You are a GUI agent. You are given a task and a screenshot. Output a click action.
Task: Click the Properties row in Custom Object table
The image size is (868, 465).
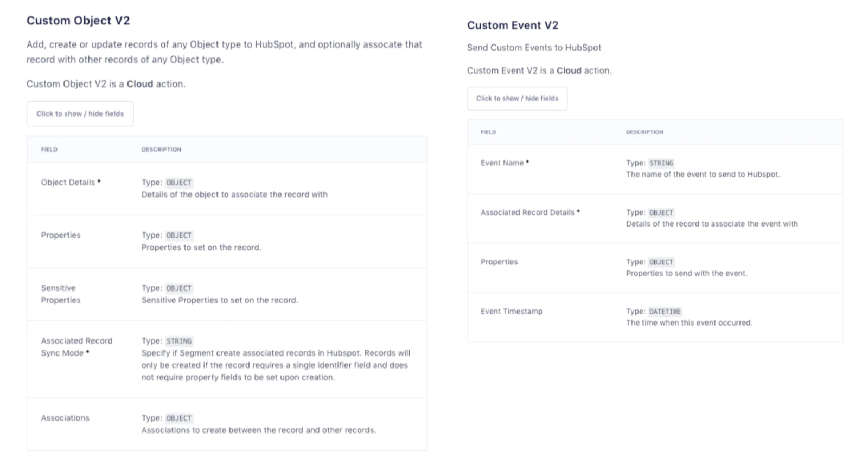tap(60, 235)
